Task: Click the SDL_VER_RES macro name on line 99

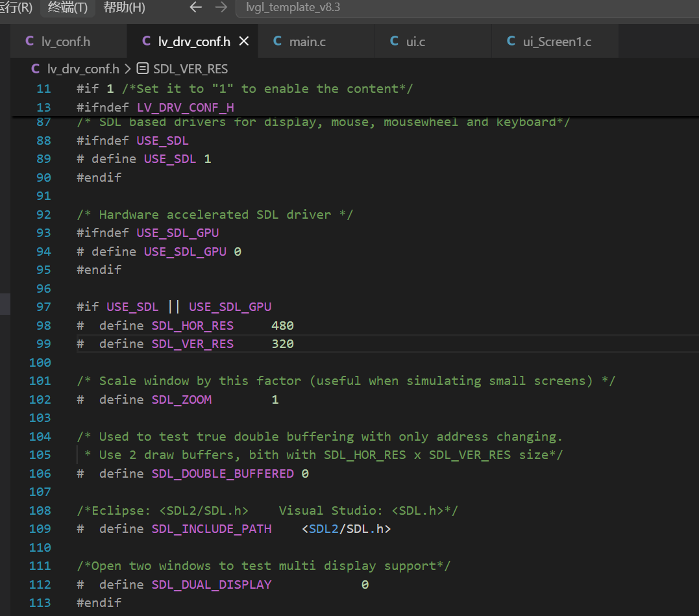Action: (x=192, y=344)
